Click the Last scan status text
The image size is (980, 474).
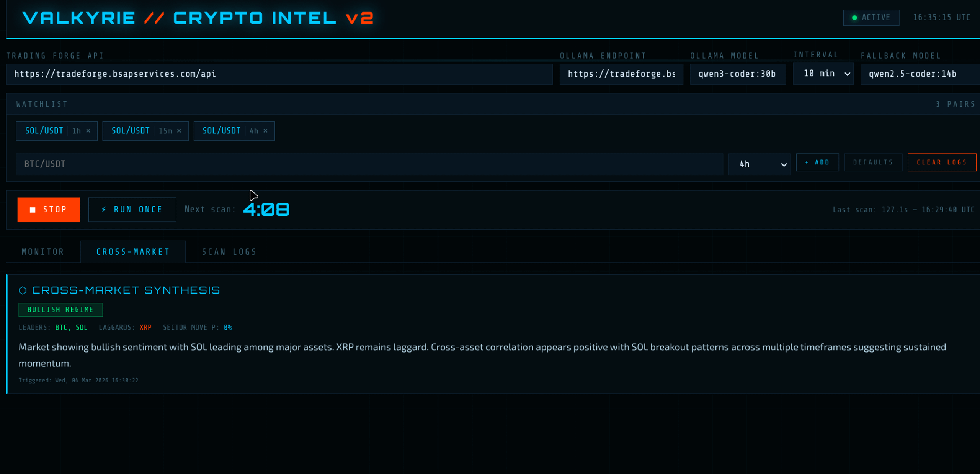tap(903, 210)
